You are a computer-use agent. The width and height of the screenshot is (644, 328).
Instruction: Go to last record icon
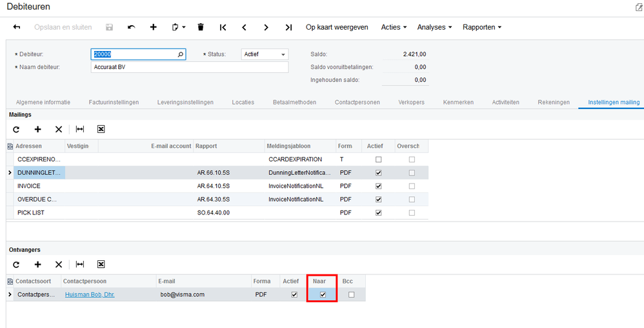click(x=288, y=27)
